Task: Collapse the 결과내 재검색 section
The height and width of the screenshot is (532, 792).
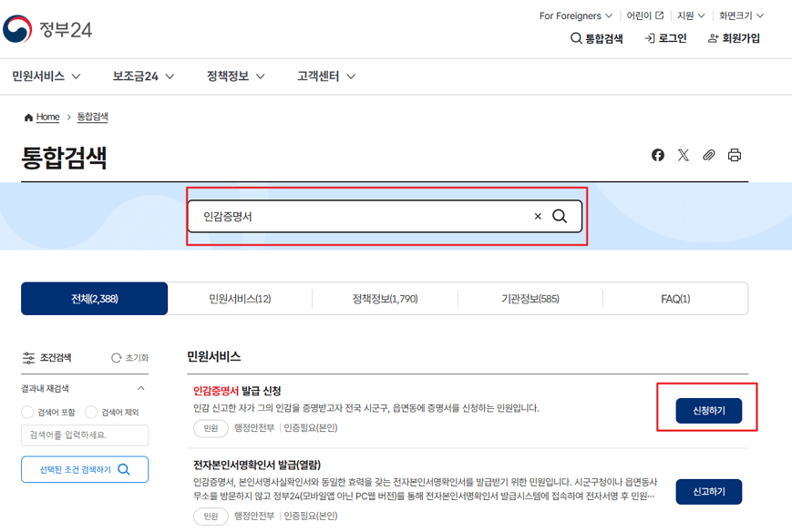Action: coord(141,388)
